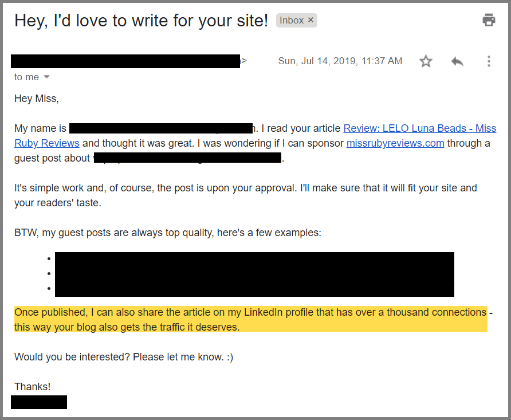Expand recipient details arrow beside "to me"

pos(46,77)
